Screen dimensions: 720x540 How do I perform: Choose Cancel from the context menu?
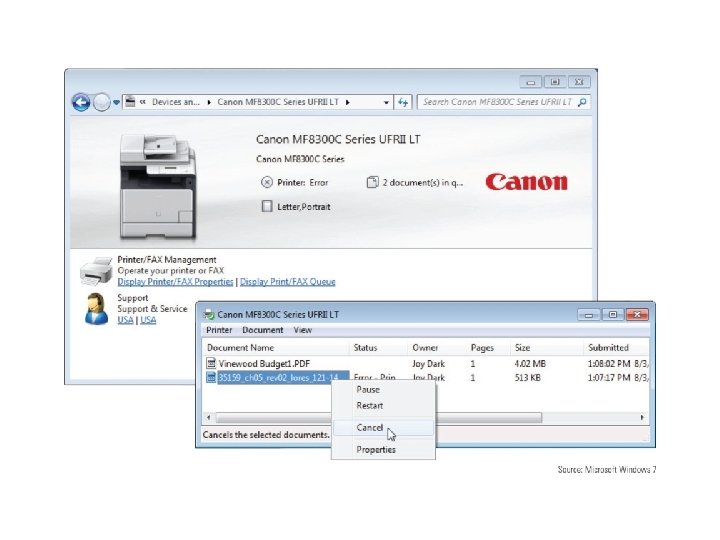[383, 428]
